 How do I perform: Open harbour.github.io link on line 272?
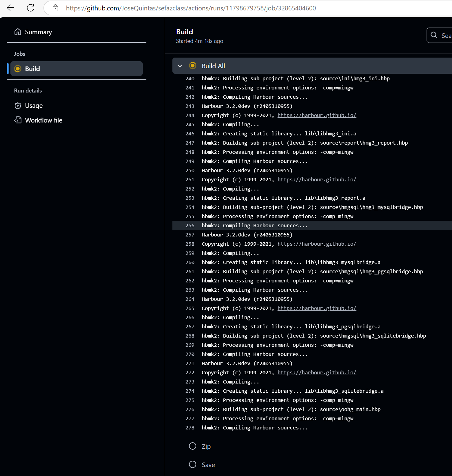(x=317, y=372)
